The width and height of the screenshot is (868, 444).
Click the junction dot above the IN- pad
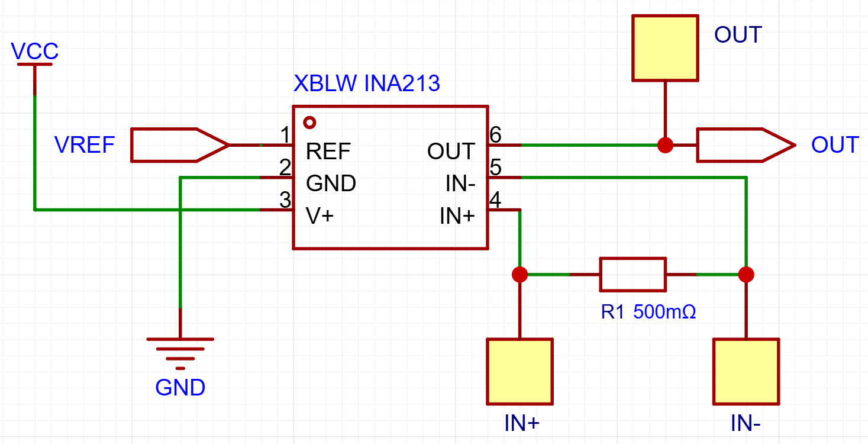(x=747, y=274)
